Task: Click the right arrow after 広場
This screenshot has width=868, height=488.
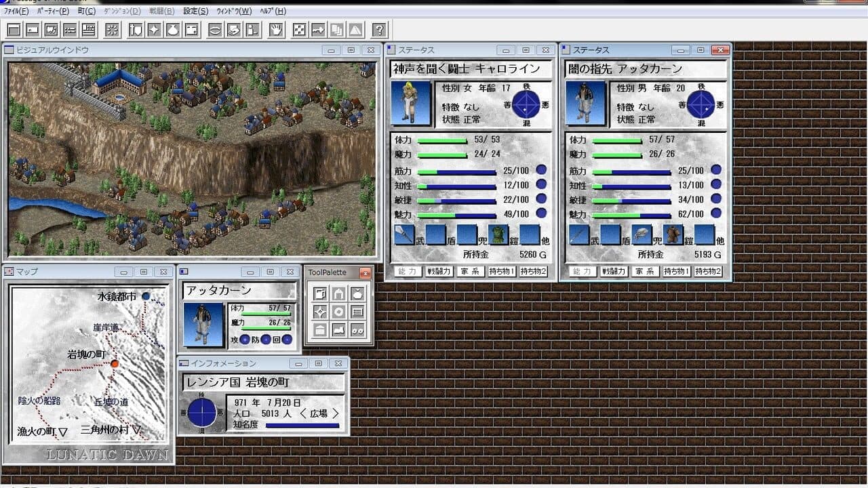Action: click(335, 413)
